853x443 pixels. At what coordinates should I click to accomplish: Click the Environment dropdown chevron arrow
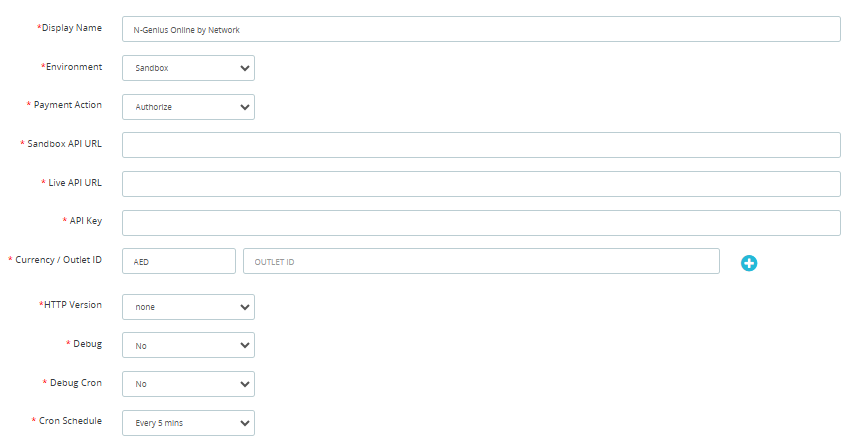pos(245,69)
